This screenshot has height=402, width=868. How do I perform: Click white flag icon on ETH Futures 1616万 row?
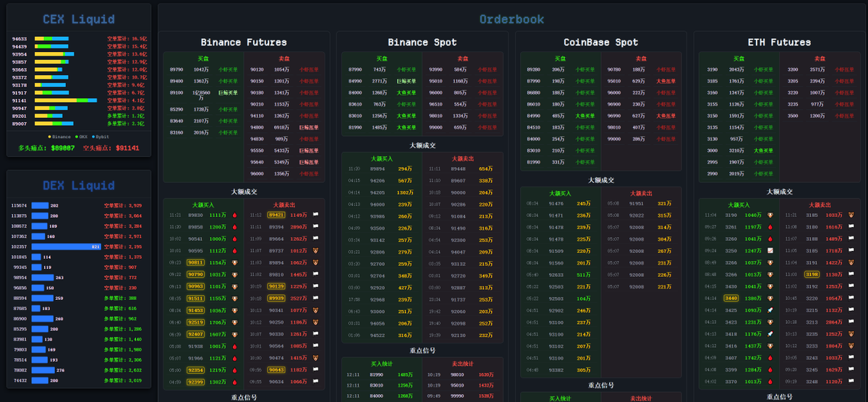coord(851,227)
